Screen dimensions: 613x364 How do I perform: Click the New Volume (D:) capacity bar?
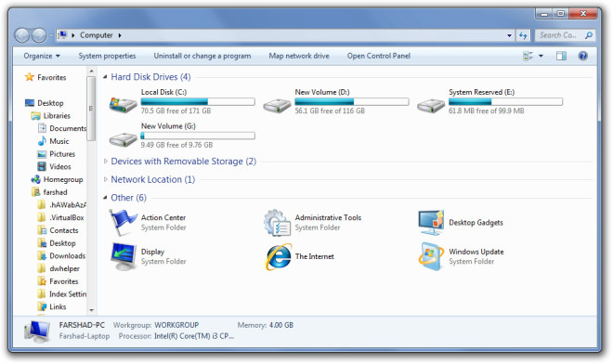click(x=352, y=101)
